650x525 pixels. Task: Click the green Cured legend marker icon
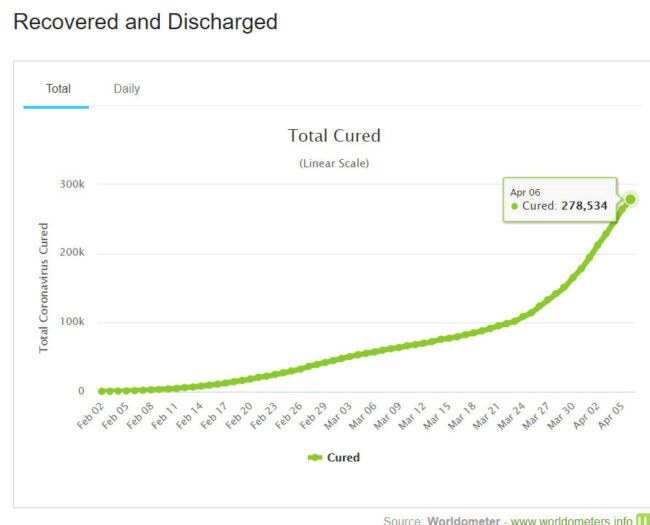[315, 457]
